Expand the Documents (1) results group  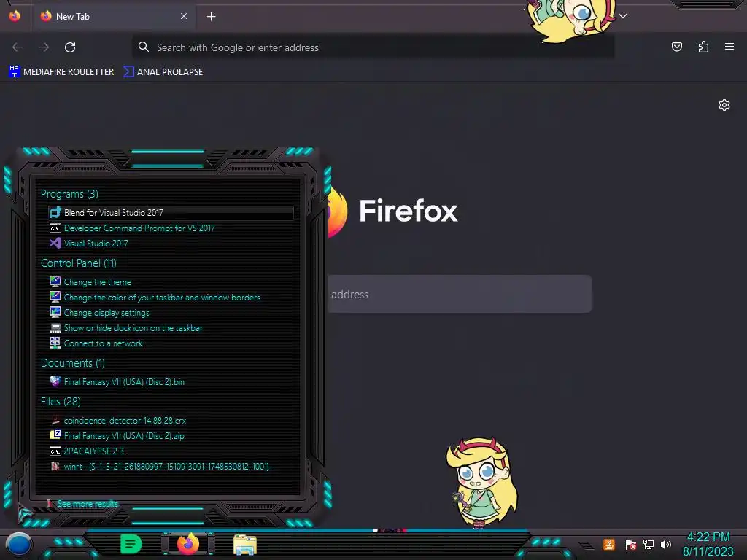(72, 363)
